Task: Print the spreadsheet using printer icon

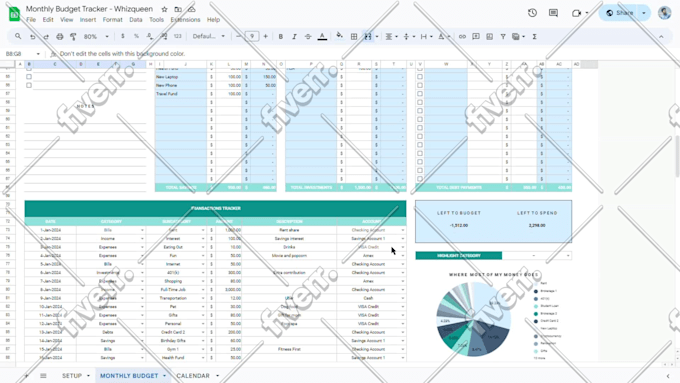Action: coord(59,37)
